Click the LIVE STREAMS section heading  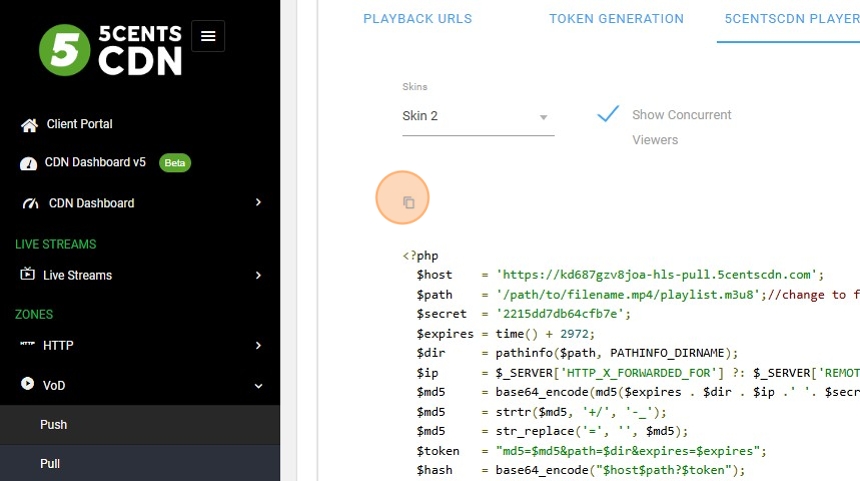pyautogui.click(x=55, y=245)
